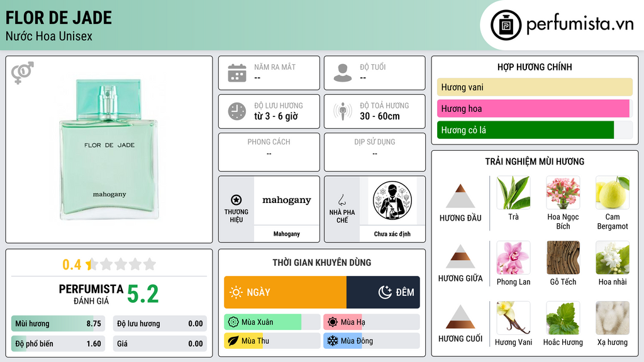Click the flower icon for Mùa Xuân
The width and height of the screenshot is (644, 362).
pyautogui.click(x=233, y=322)
